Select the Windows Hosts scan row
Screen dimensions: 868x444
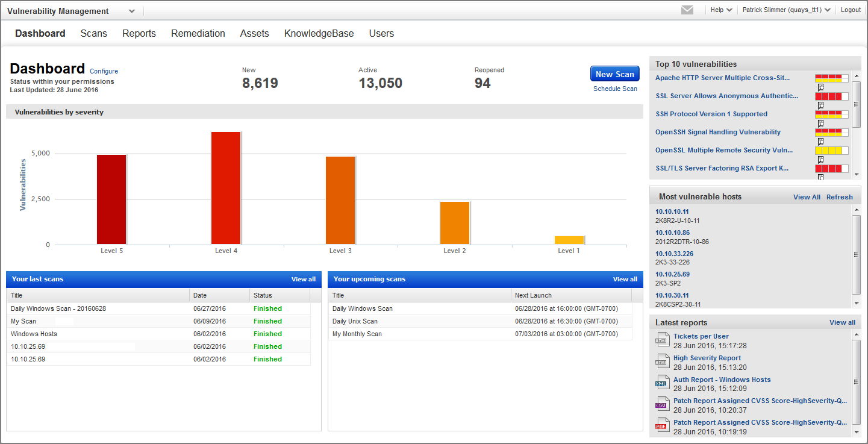[159, 334]
